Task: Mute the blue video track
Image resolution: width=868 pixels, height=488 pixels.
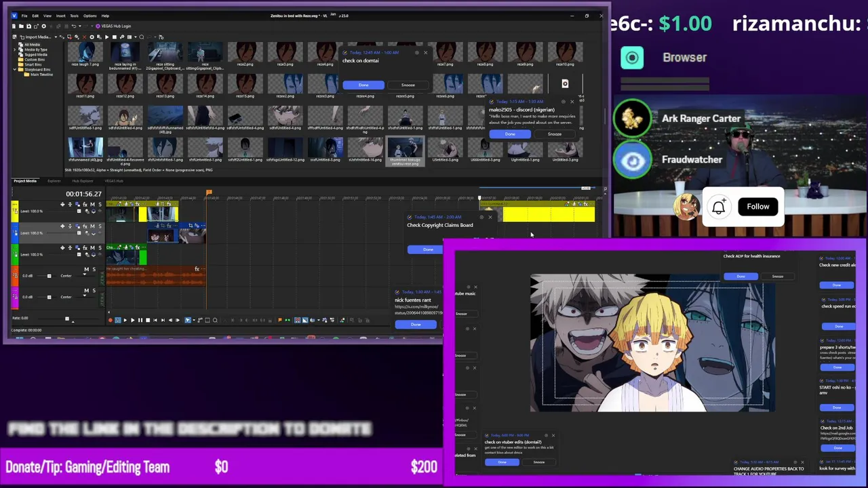Action: coord(92,226)
